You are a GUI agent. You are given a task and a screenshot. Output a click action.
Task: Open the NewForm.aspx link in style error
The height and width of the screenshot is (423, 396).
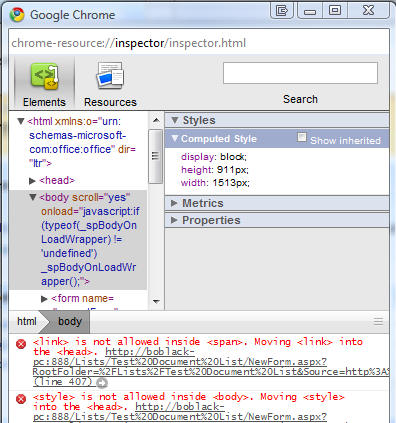click(x=180, y=412)
